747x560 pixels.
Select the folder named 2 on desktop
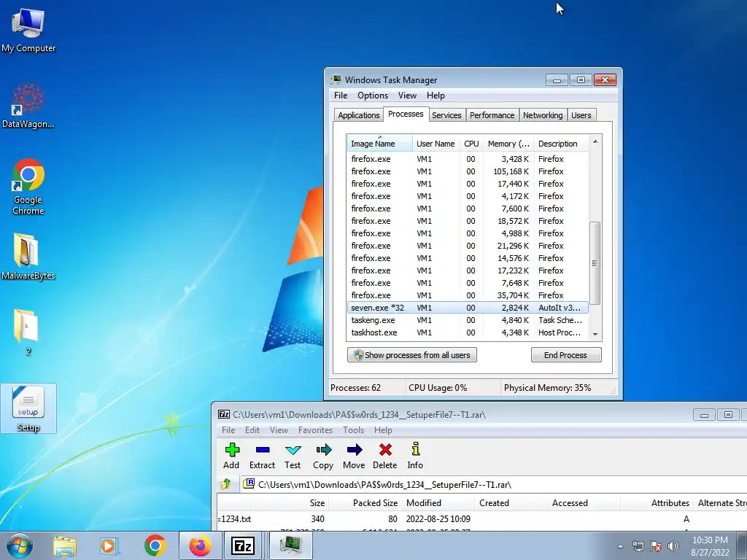(27, 332)
